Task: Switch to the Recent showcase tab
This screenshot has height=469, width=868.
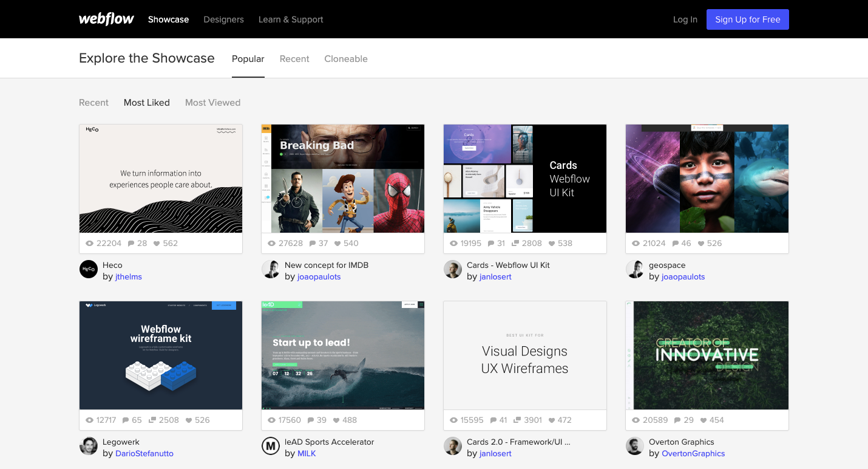Action: (294, 58)
